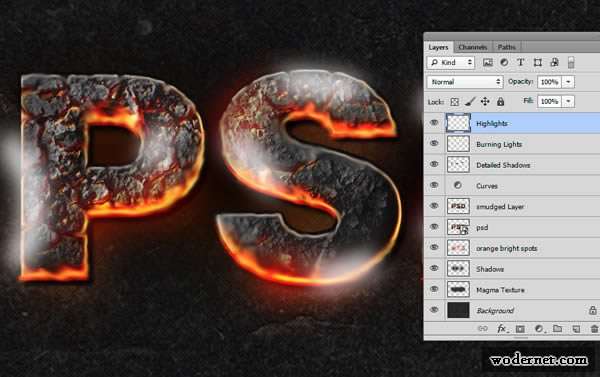The height and width of the screenshot is (377, 600).
Task: Lock transparent pixels icon
Action: tap(455, 102)
